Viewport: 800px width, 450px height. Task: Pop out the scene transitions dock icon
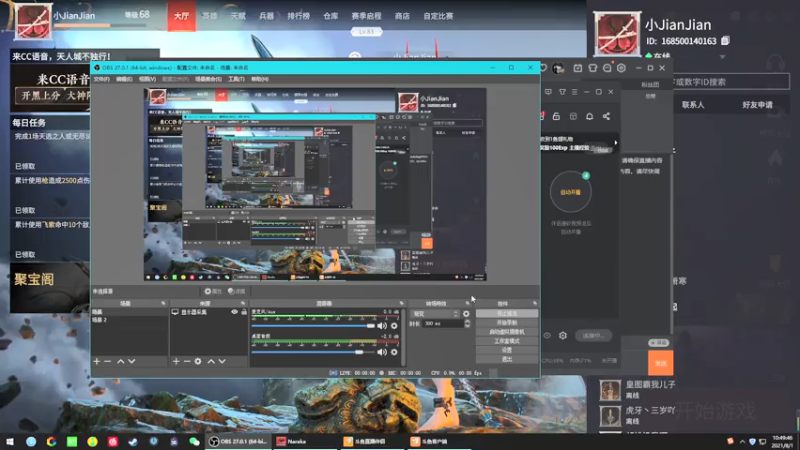pos(467,303)
